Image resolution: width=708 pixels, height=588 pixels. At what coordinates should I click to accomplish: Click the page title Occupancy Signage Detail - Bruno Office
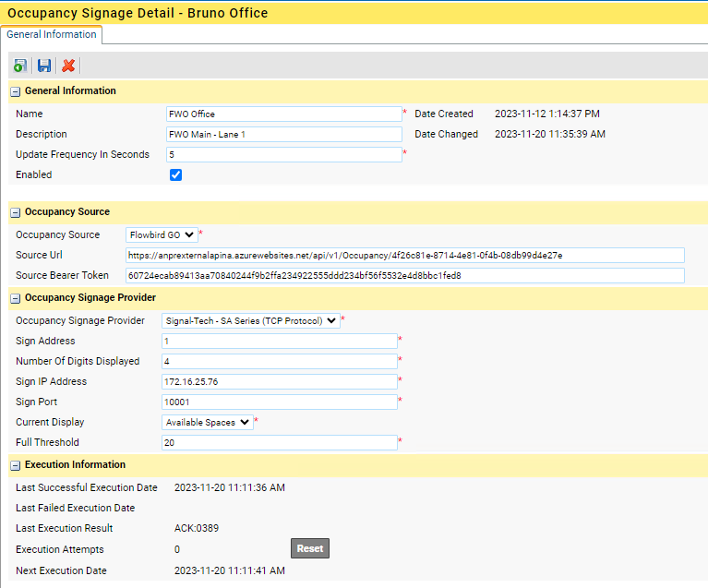click(x=138, y=13)
